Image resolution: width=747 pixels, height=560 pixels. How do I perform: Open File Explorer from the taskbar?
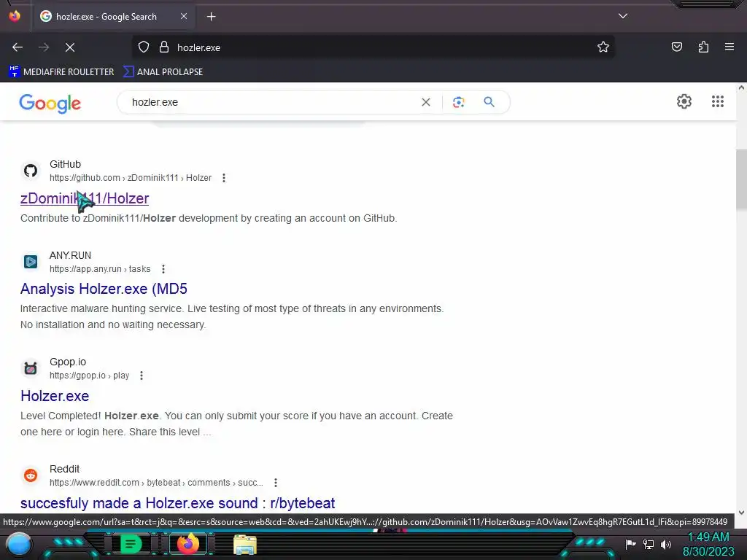[245, 544]
